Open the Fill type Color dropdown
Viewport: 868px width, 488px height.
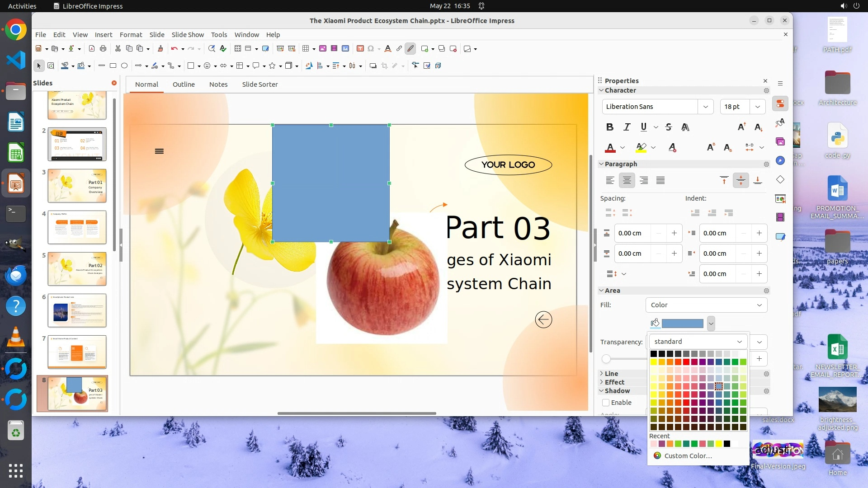coord(706,305)
